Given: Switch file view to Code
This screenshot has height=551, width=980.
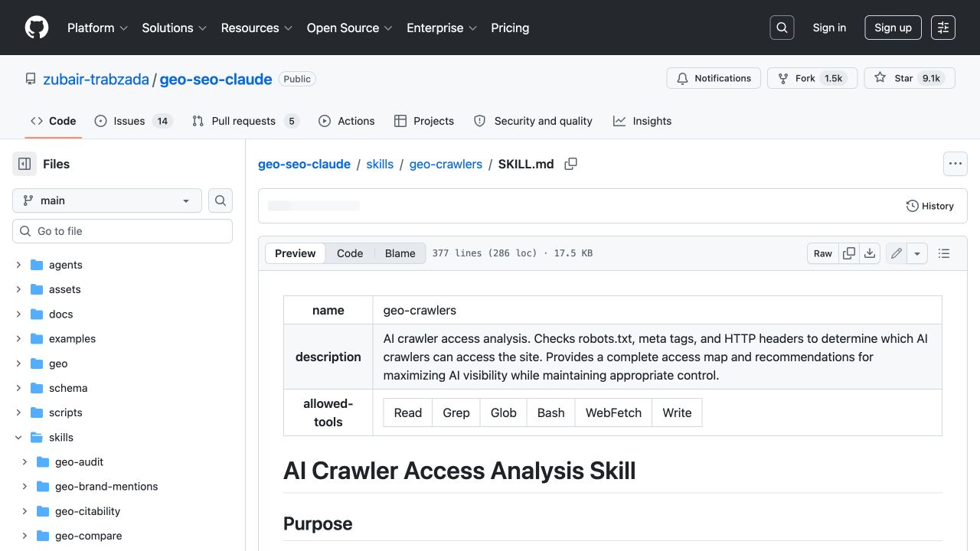Looking at the screenshot, I should pyautogui.click(x=350, y=253).
